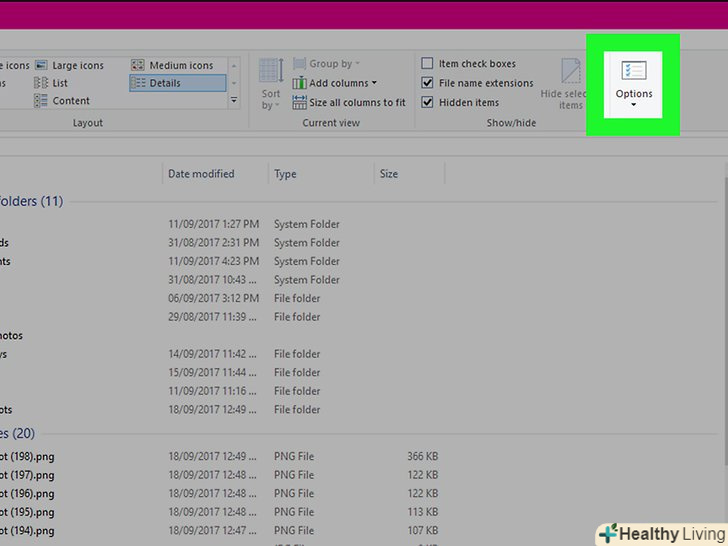
Task: Select Large icons layout
Action: click(70, 65)
